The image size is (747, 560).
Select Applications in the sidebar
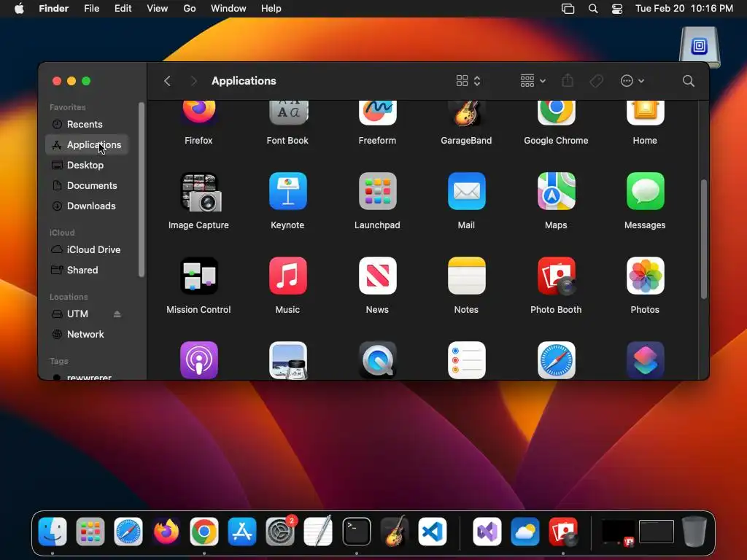pos(87,145)
